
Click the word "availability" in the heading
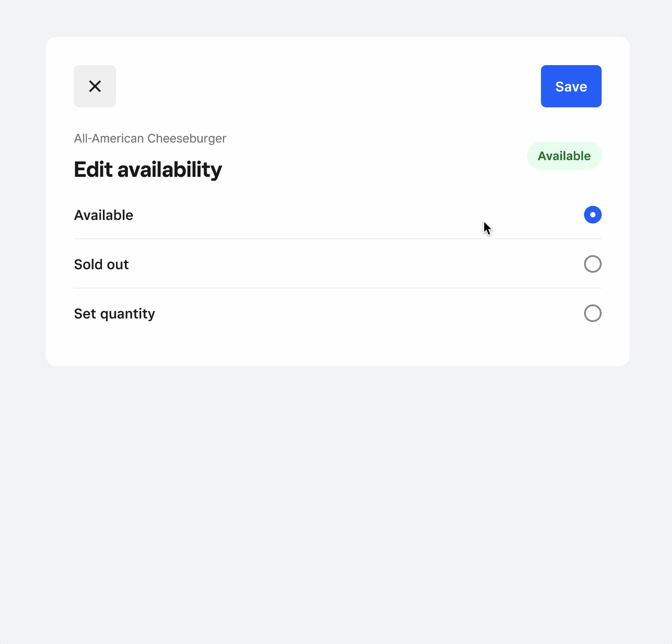point(170,170)
